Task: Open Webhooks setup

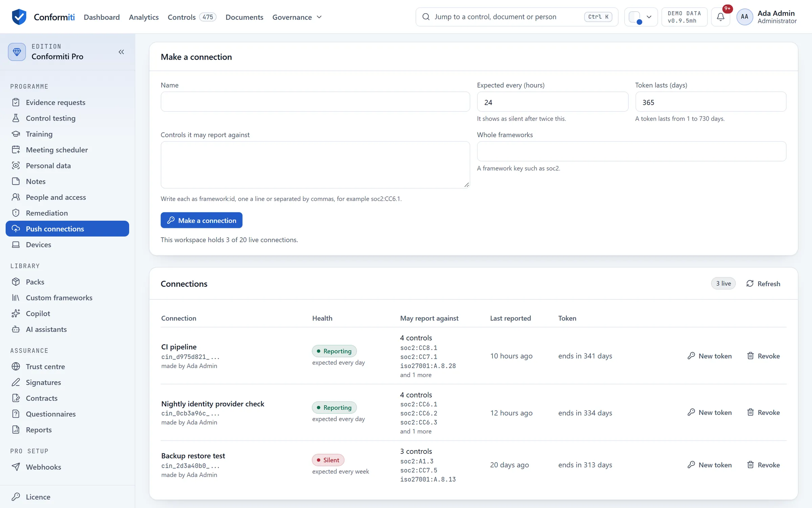Action: pyautogui.click(x=67, y=467)
